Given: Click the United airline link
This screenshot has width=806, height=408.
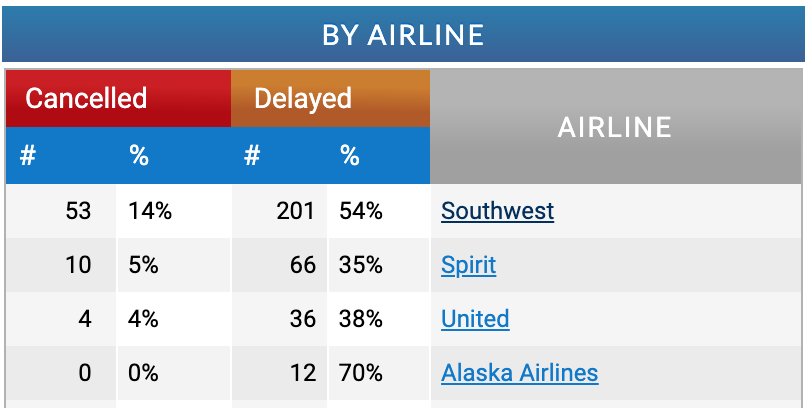Looking at the screenshot, I should [475, 319].
